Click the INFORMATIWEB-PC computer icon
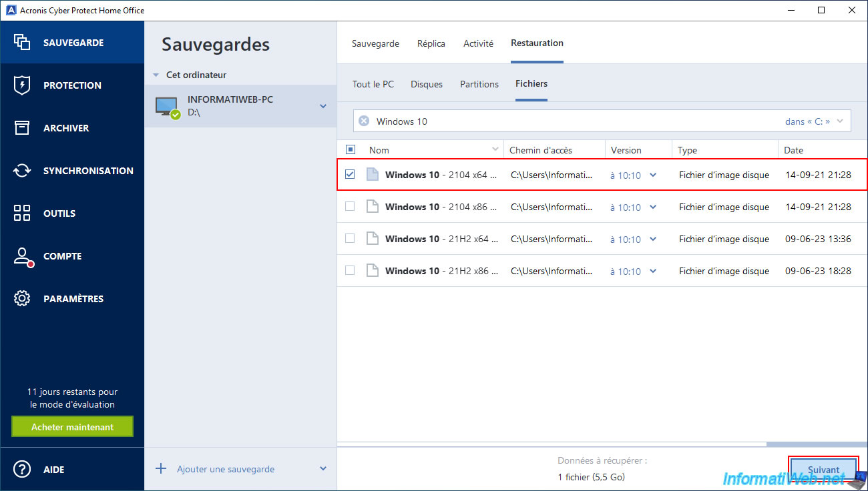868x491 pixels. [x=167, y=107]
